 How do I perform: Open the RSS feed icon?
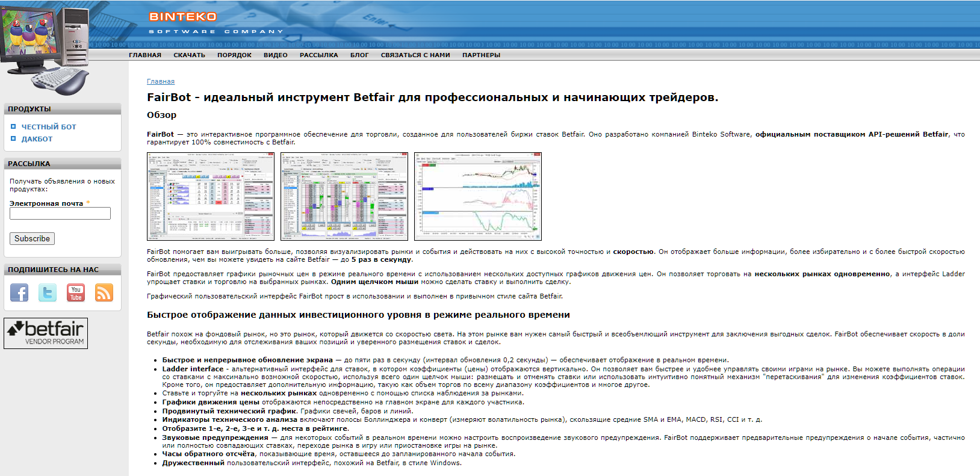coord(104,293)
